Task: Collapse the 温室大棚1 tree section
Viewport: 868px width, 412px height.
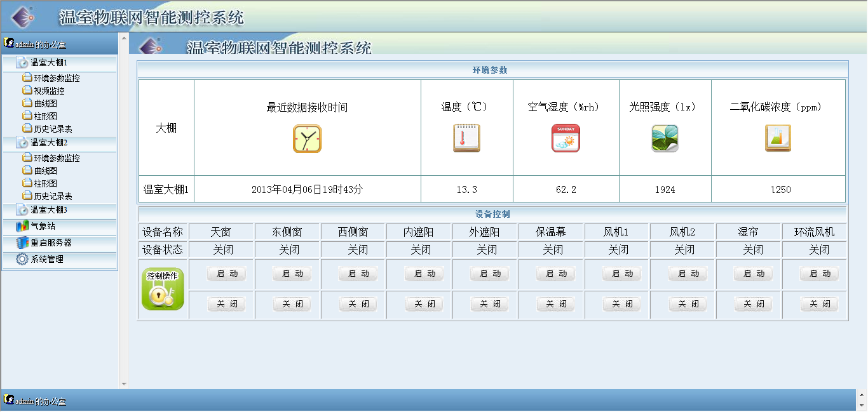Action: [48, 63]
